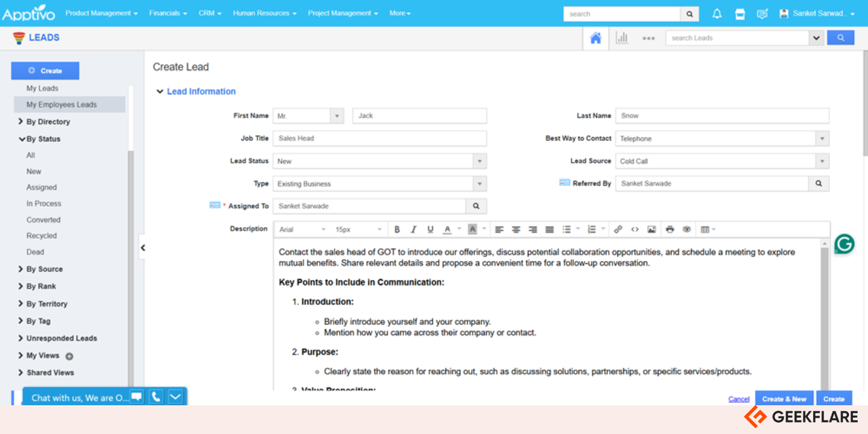Collapse the Lead Information section

(x=160, y=92)
